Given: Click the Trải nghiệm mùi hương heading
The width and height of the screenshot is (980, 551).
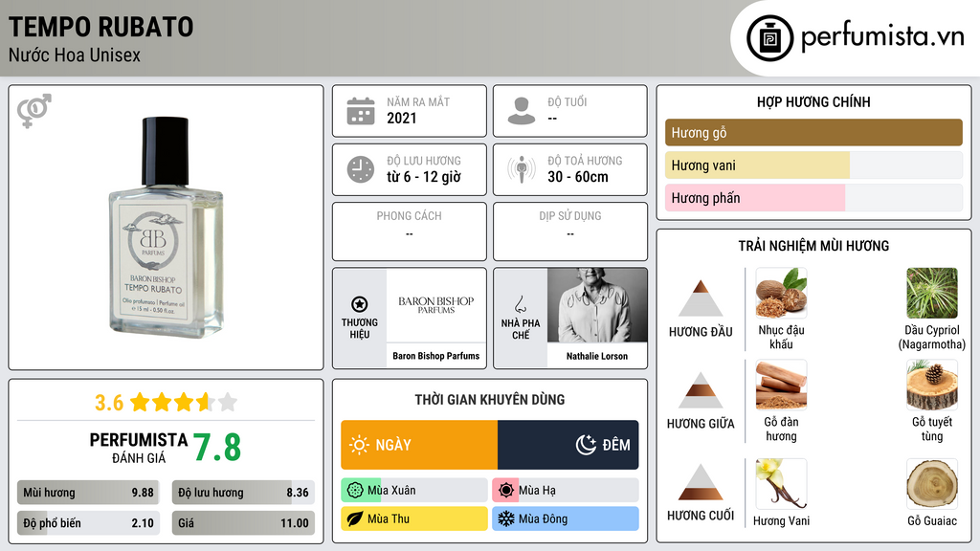Looking at the screenshot, I should point(813,246).
